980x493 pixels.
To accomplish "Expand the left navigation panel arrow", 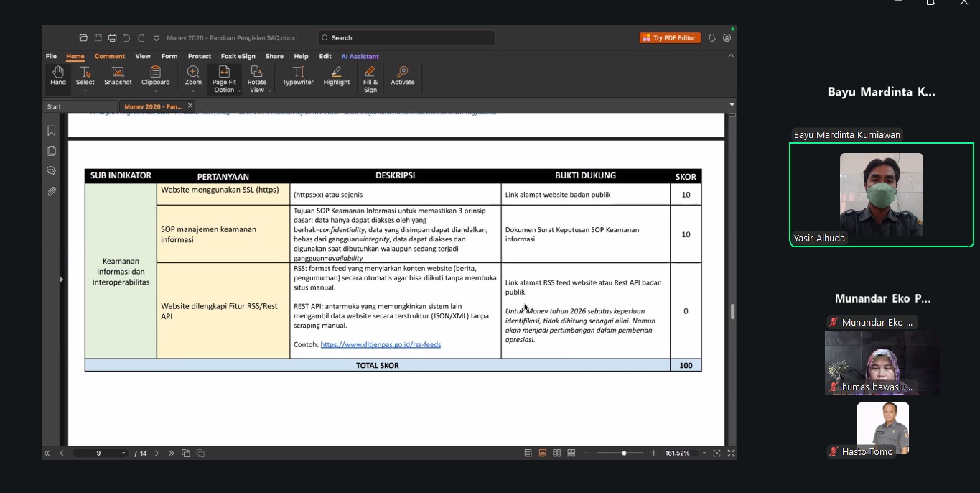I will [x=61, y=280].
